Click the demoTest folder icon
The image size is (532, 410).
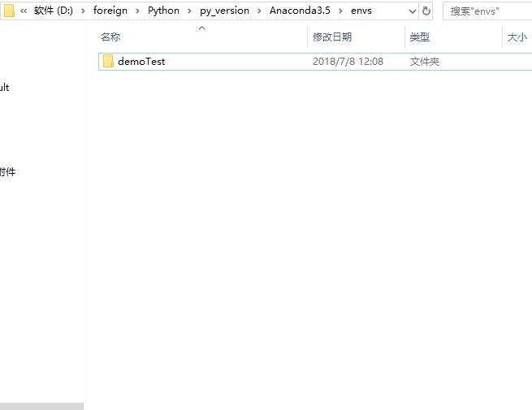point(108,62)
